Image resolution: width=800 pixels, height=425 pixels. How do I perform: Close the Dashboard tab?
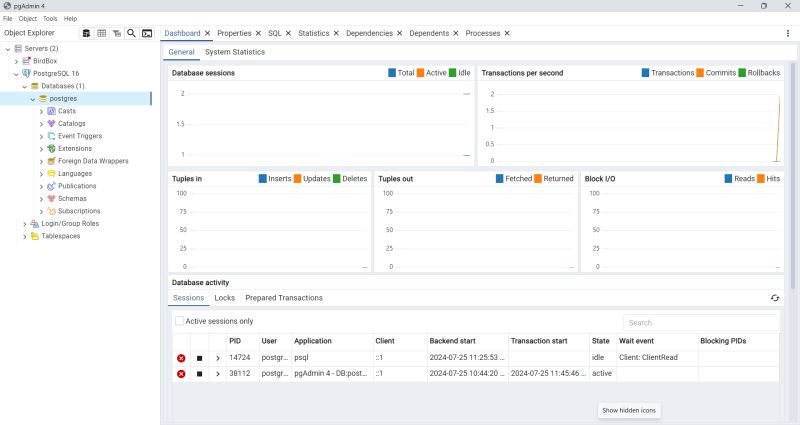coord(208,33)
